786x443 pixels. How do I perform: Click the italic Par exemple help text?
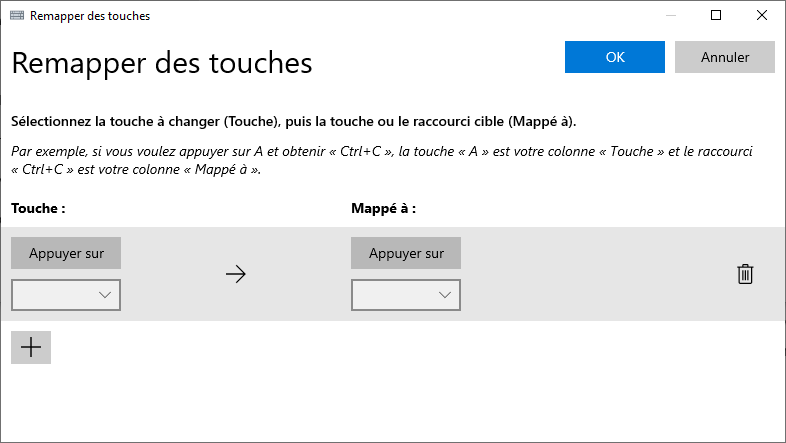[x=382, y=160]
